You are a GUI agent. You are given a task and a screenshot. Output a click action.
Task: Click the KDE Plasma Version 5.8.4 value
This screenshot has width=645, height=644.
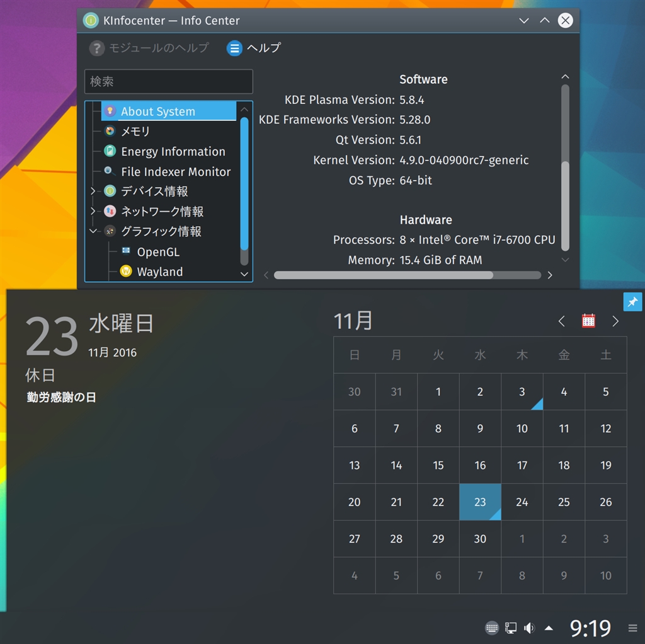pos(412,100)
